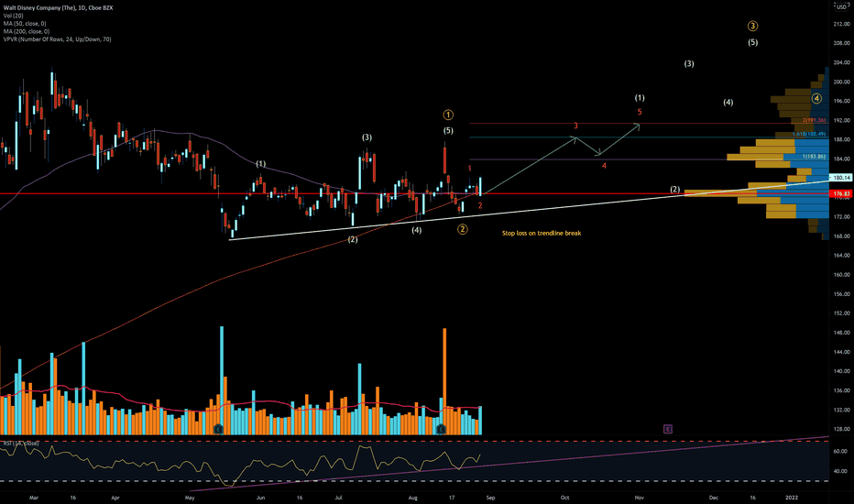Viewport: 854px width, 504px height.
Task: Click the Oct label on time axis
Action: coord(564,498)
